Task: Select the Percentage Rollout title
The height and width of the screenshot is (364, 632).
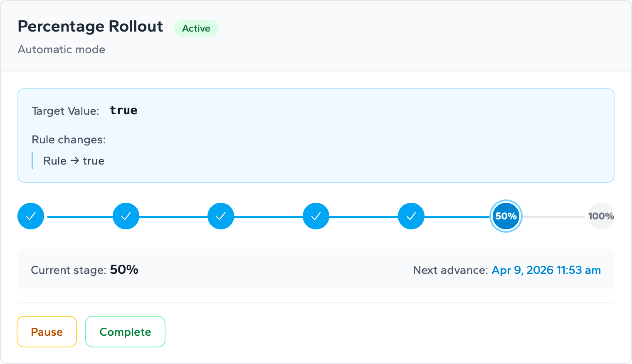Action: (90, 26)
